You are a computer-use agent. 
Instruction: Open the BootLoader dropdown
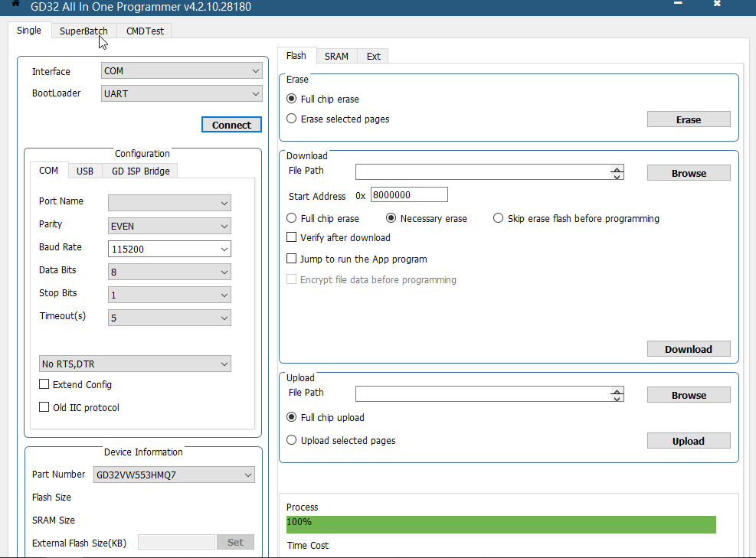pos(182,93)
